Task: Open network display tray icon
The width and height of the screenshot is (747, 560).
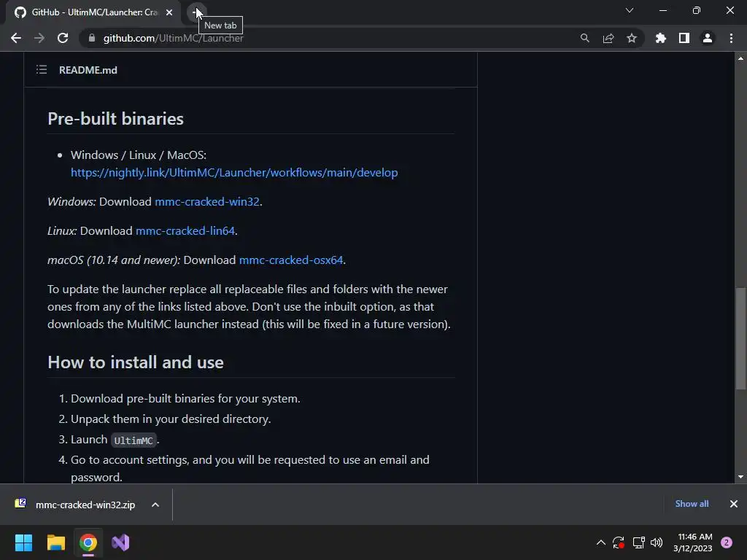Action: tap(638, 542)
